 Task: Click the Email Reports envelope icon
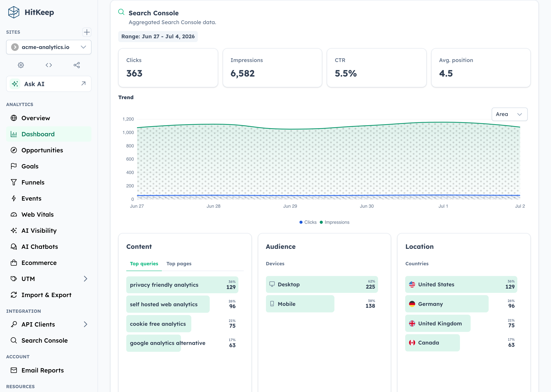[14, 370]
